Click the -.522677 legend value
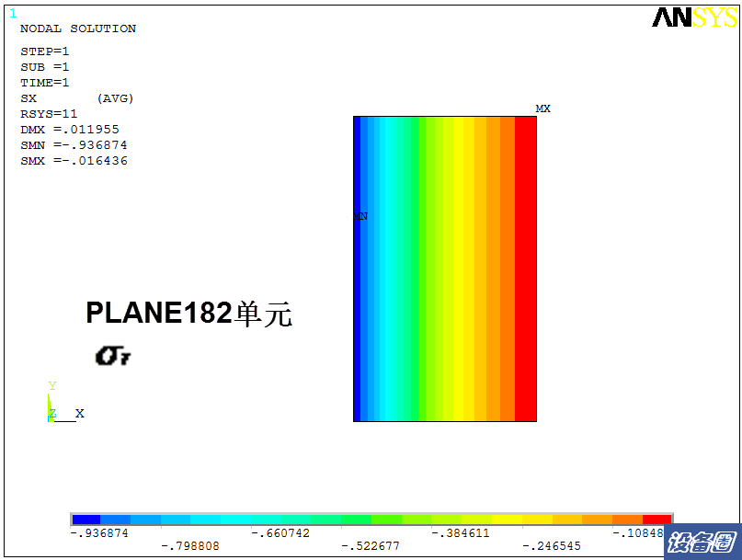Screen dimensions: 742x560 pos(371,546)
